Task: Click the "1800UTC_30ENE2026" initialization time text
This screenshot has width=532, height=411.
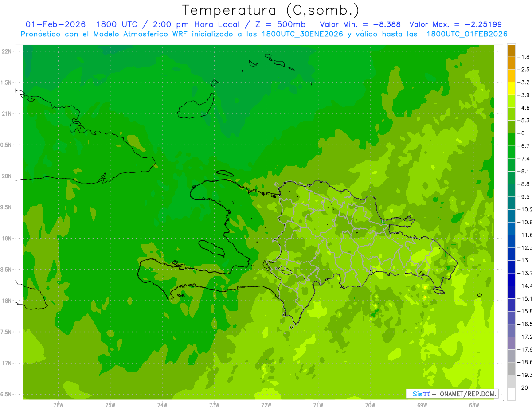Action: coord(302,34)
